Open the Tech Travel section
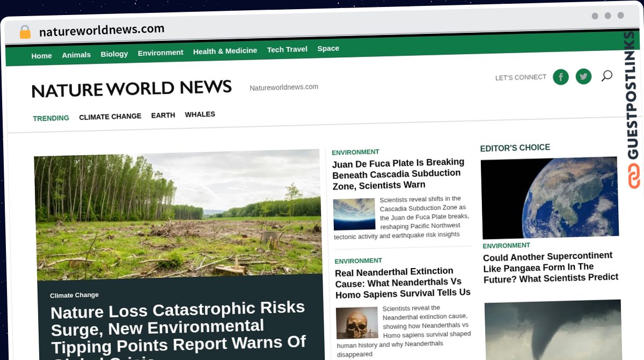 pyautogui.click(x=287, y=49)
